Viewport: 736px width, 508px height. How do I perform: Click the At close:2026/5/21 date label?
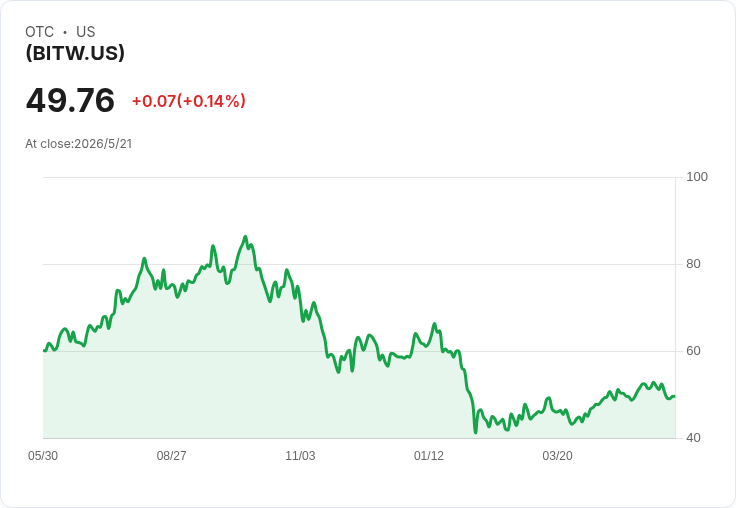coord(79,144)
